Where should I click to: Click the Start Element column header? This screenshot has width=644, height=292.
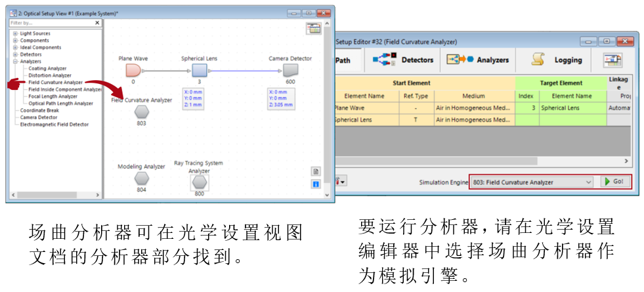coord(425,83)
